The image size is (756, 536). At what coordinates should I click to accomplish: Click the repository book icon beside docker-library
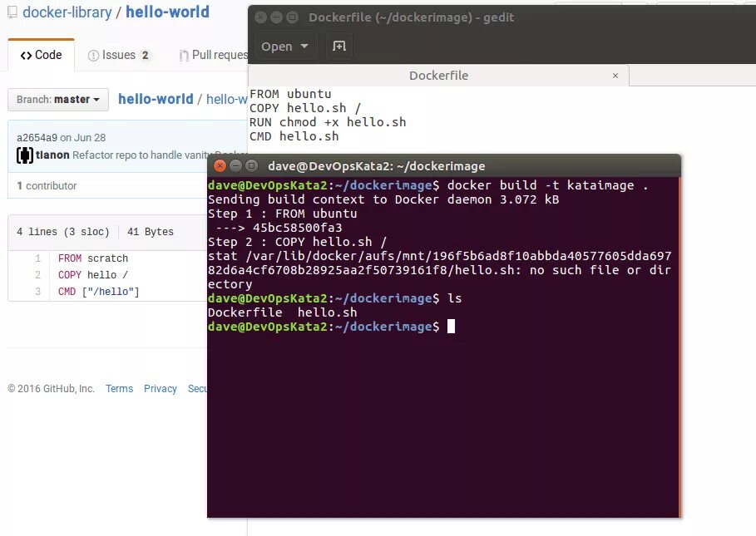coord(12,12)
